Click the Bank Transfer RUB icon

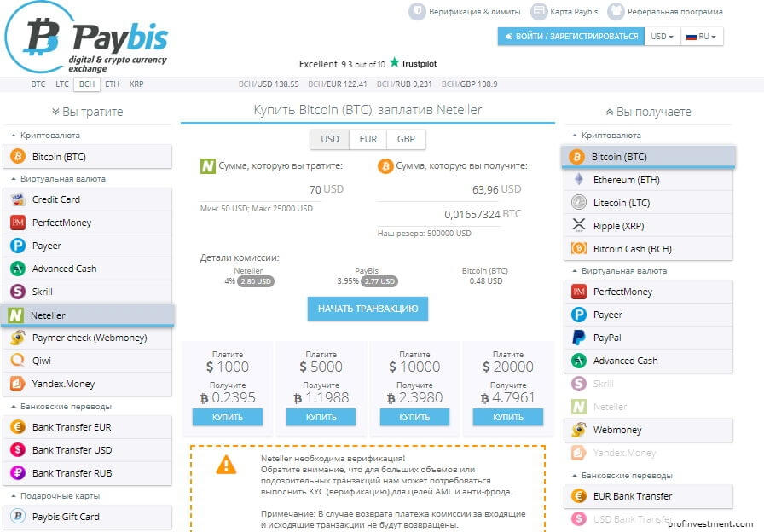click(18, 472)
